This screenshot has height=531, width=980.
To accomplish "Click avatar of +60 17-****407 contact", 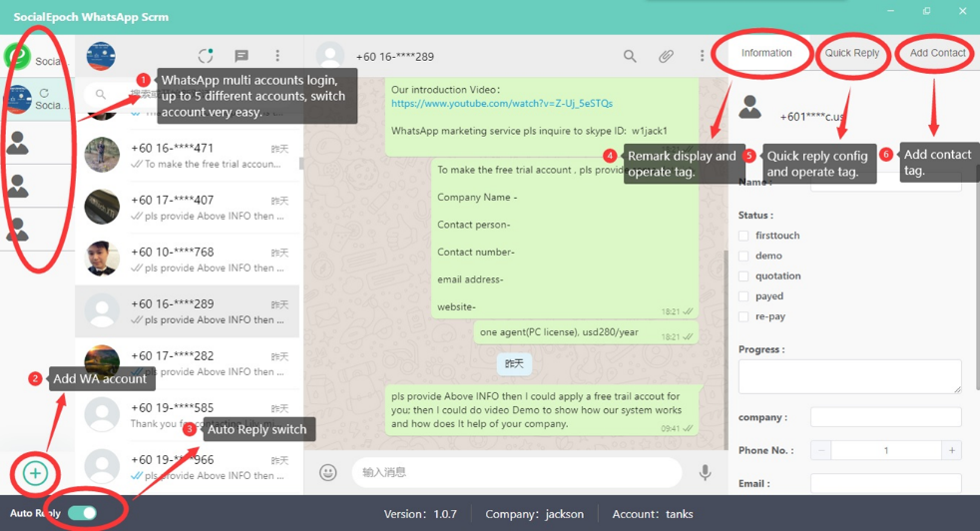I will point(102,207).
